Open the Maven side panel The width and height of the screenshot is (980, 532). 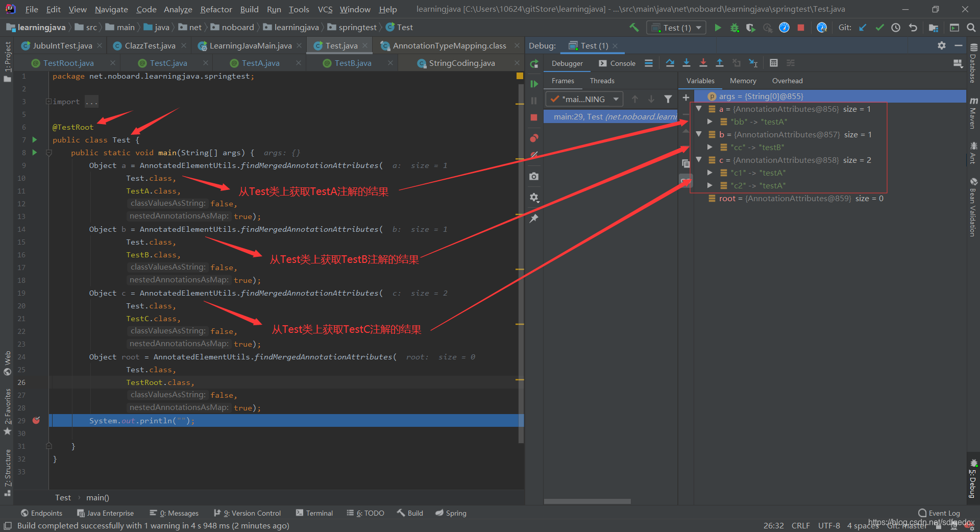pos(973,113)
